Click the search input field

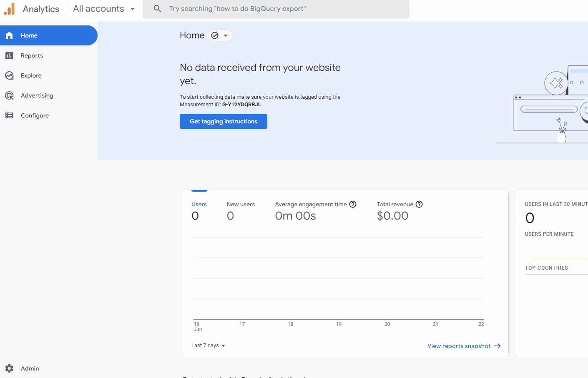276,9
